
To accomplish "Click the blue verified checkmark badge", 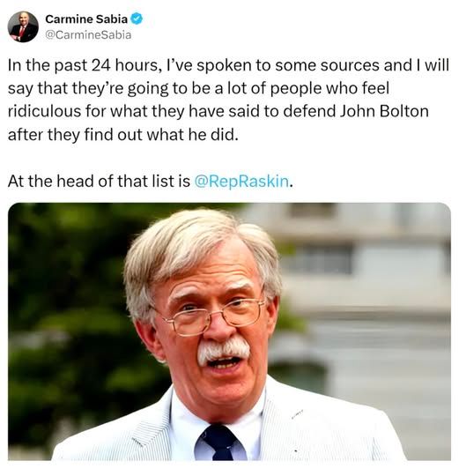I will coord(137,19).
